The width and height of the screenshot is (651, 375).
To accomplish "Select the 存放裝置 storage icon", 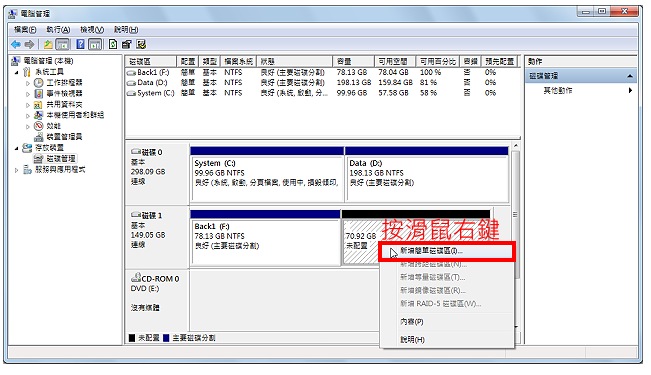I will click(x=27, y=147).
